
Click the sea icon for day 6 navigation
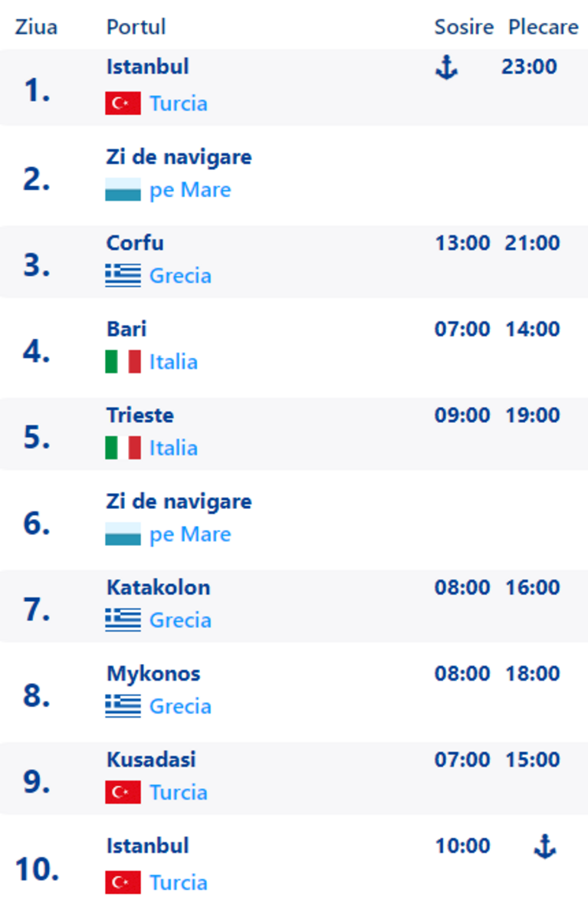[123, 534]
